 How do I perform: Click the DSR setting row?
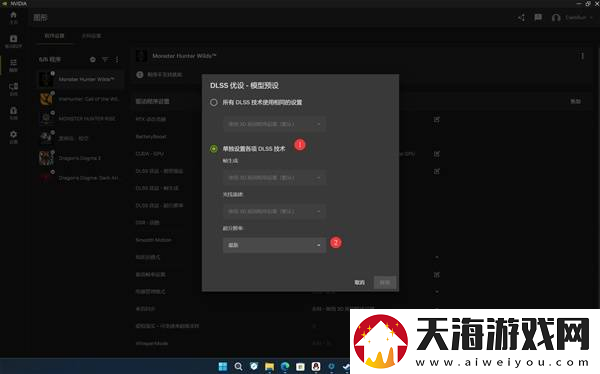(147, 223)
